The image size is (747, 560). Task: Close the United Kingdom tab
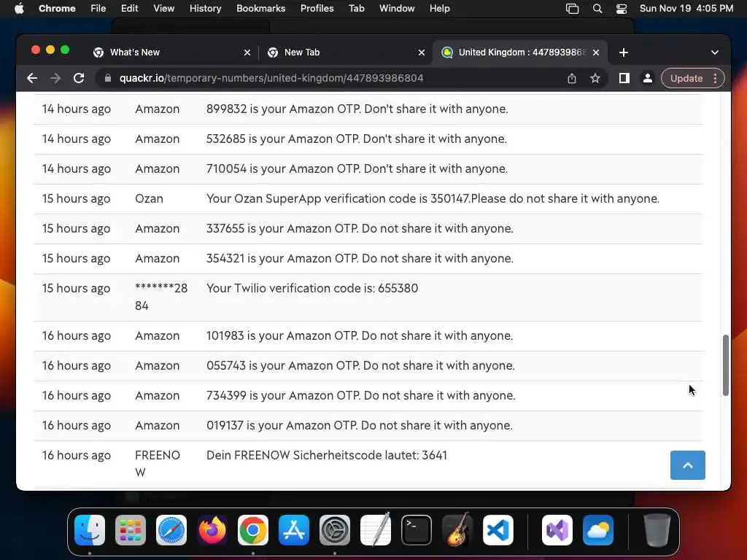(596, 52)
